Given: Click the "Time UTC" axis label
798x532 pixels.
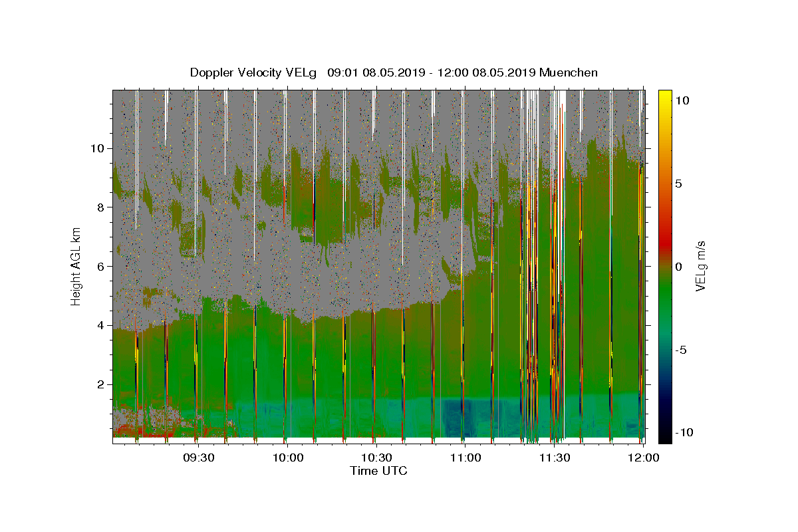Looking at the screenshot, I should (378, 471).
